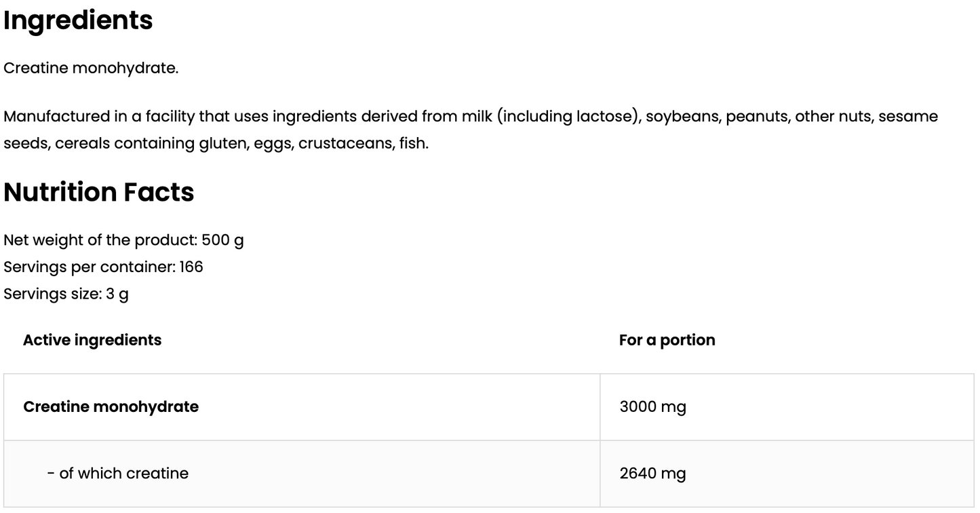Click the '3000 mg' table cell
980x513 pixels.
652,407
